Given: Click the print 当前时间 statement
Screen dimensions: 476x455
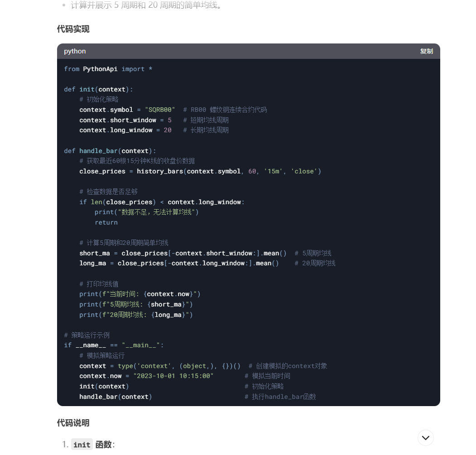Looking at the screenshot, I should point(139,294).
